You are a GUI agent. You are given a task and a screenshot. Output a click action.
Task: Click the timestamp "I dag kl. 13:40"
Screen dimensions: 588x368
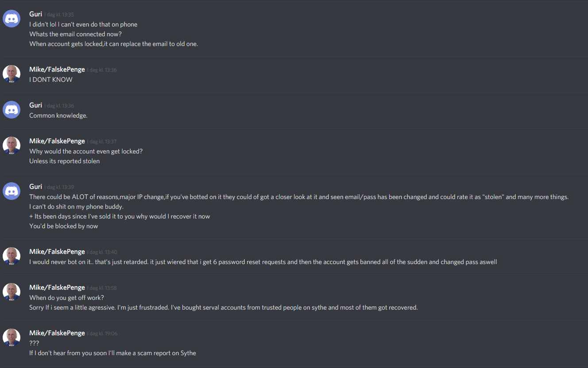pyautogui.click(x=102, y=252)
